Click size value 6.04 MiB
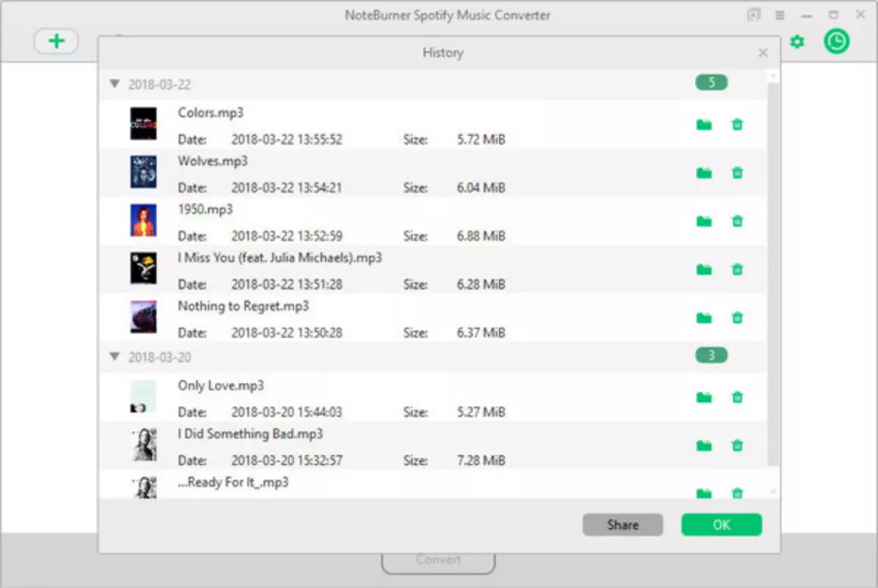 tap(481, 187)
